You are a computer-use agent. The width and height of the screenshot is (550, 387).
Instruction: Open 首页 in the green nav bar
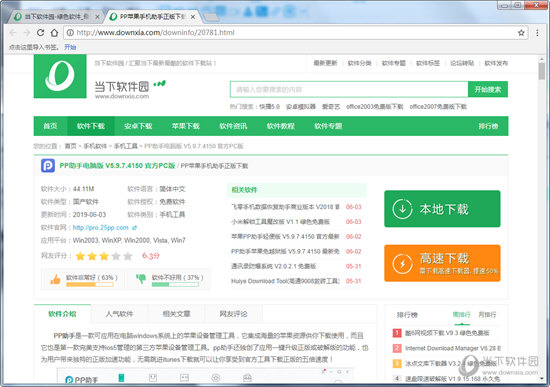(50, 126)
